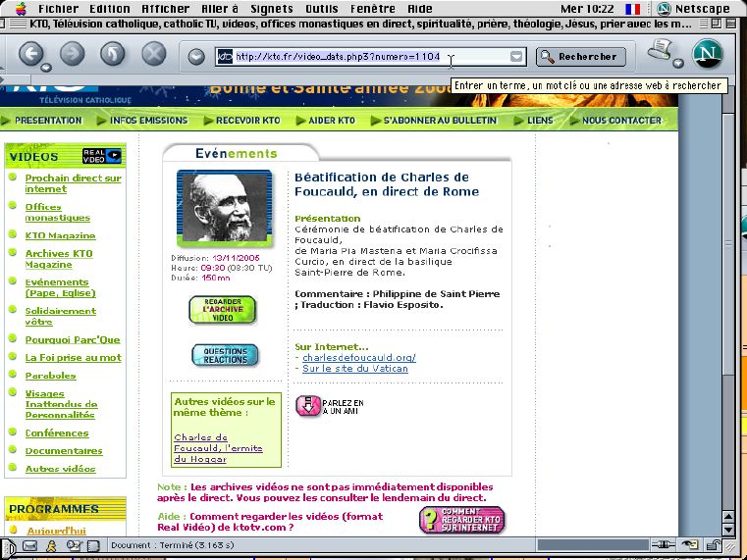This screenshot has width=747, height=560.
Task: Open Offices monastiques link
Action: pos(57,212)
